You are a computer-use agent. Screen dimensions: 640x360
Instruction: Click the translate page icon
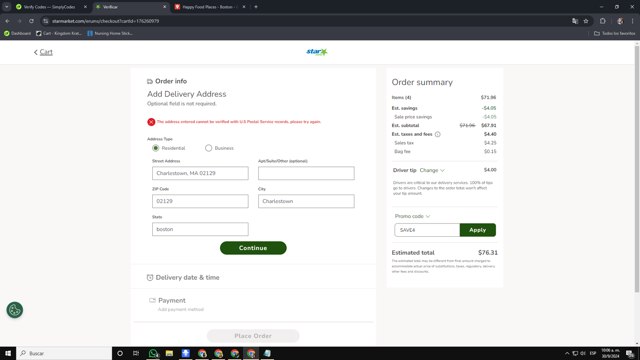click(x=575, y=21)
